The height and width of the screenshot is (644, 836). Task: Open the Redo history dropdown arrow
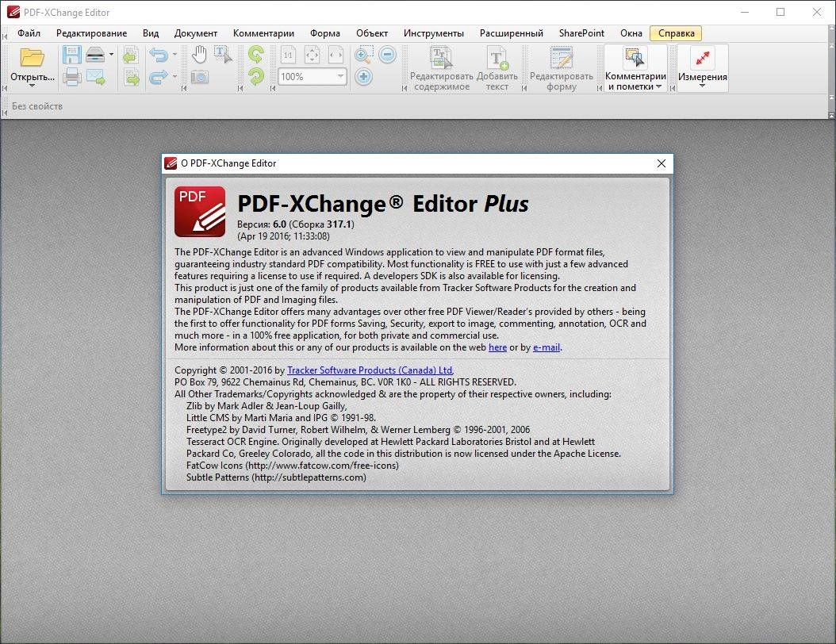click(x=174, y=77)
